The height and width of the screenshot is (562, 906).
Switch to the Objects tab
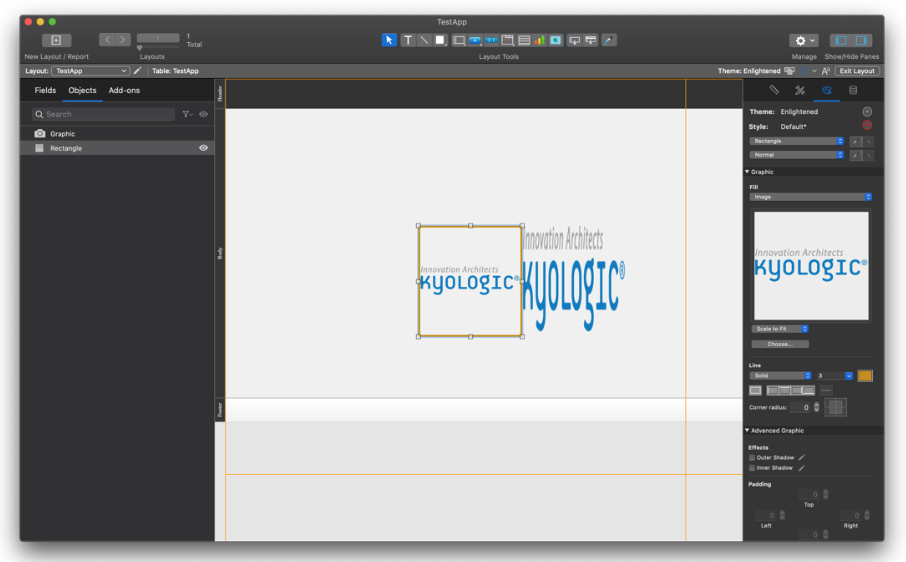82,90
